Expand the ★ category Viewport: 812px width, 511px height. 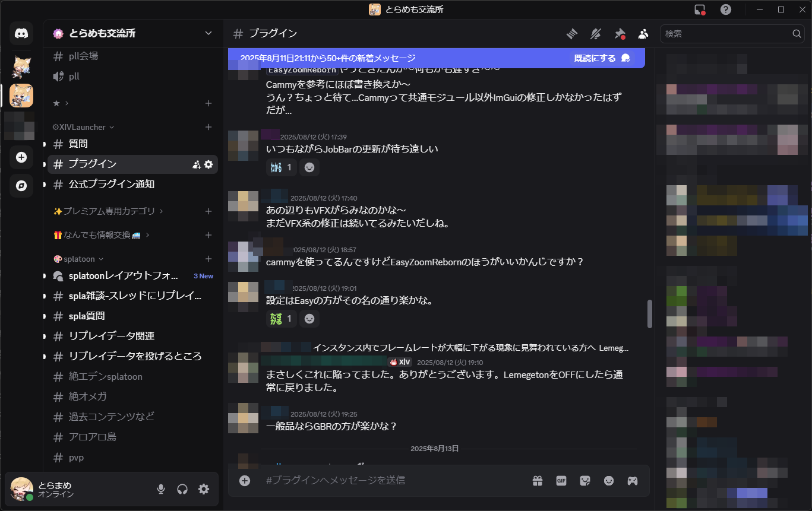pos(61,103)
